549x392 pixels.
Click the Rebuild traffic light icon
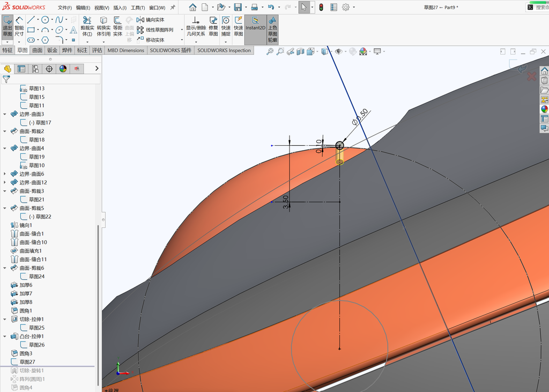(321, 7)
